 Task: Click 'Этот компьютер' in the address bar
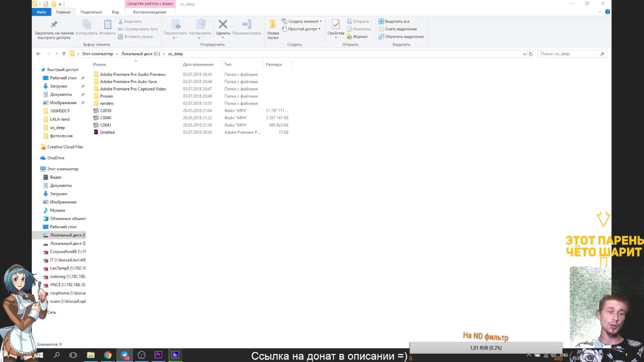click(x=98, y=54)
